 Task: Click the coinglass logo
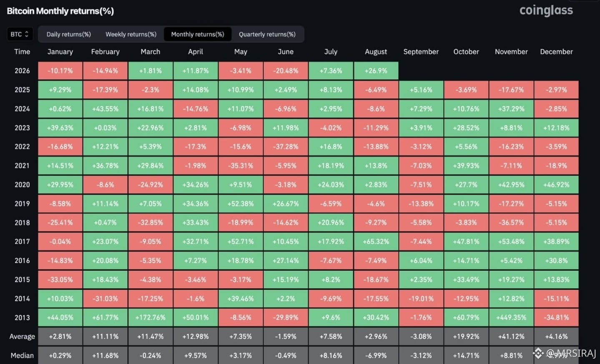click(x=546, y=10)
